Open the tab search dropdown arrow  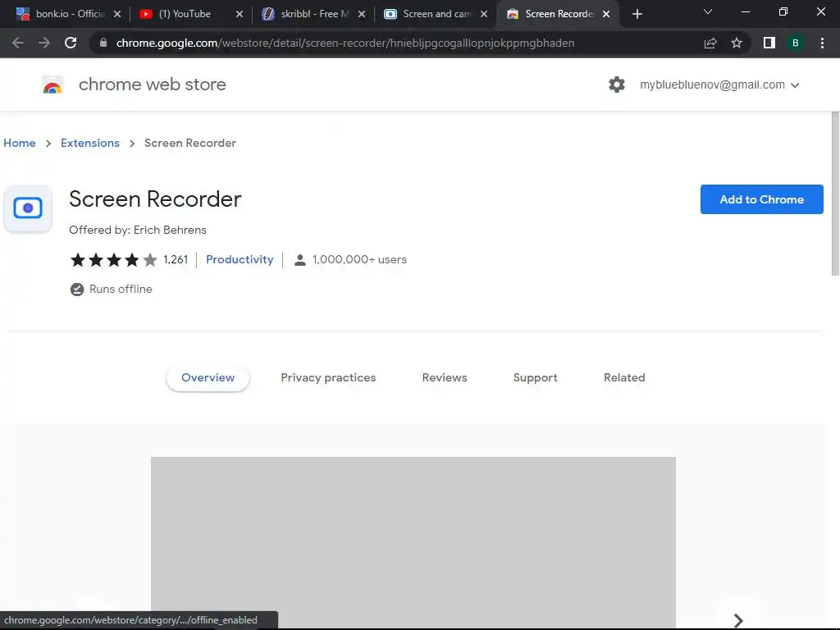pos(708,11)
